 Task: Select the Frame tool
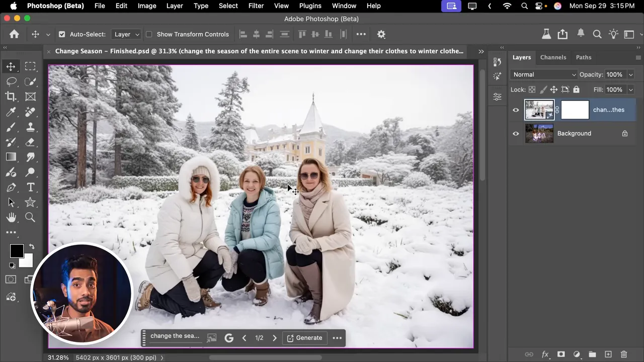click(30, 97)
